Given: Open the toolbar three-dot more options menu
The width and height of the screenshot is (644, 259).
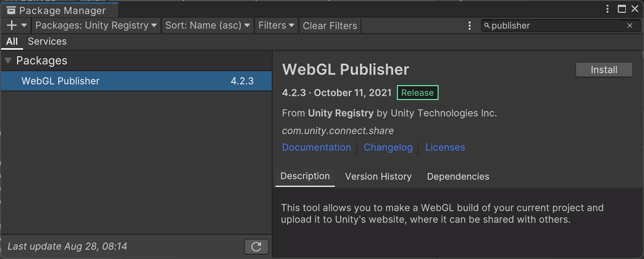Looking at the screenshot, I should point(470,26).
